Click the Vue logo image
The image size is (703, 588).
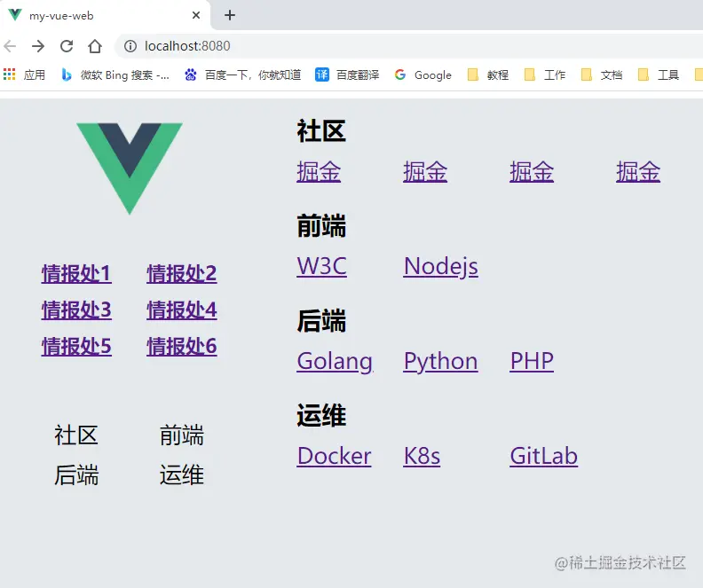click(130, 169)
